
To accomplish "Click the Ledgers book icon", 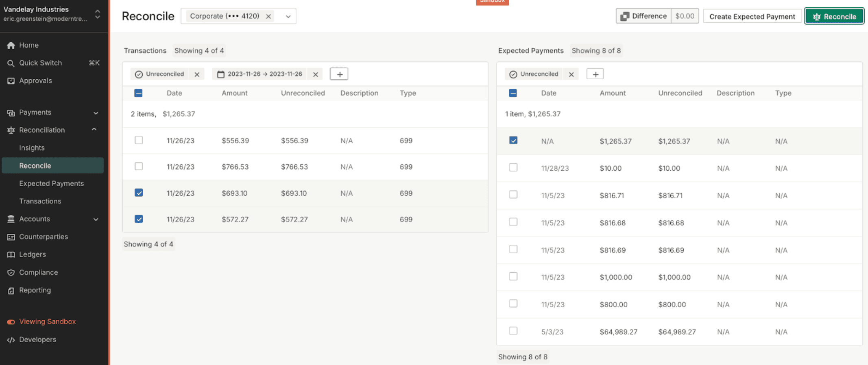I will tap(11, 255).
